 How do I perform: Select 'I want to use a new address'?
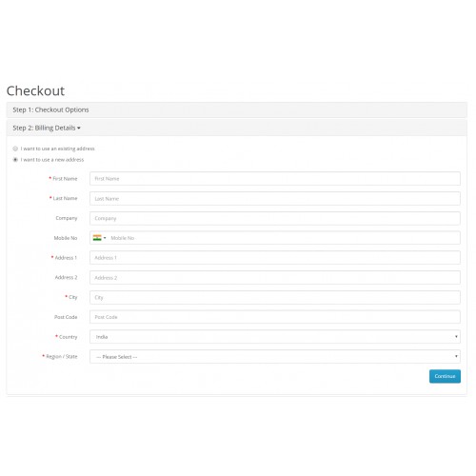tap(15, 160)
